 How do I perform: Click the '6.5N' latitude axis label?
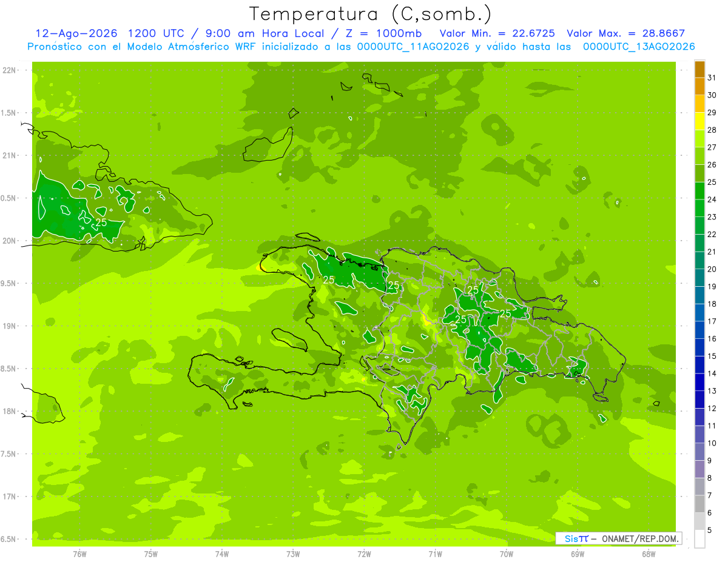[9, 540]
